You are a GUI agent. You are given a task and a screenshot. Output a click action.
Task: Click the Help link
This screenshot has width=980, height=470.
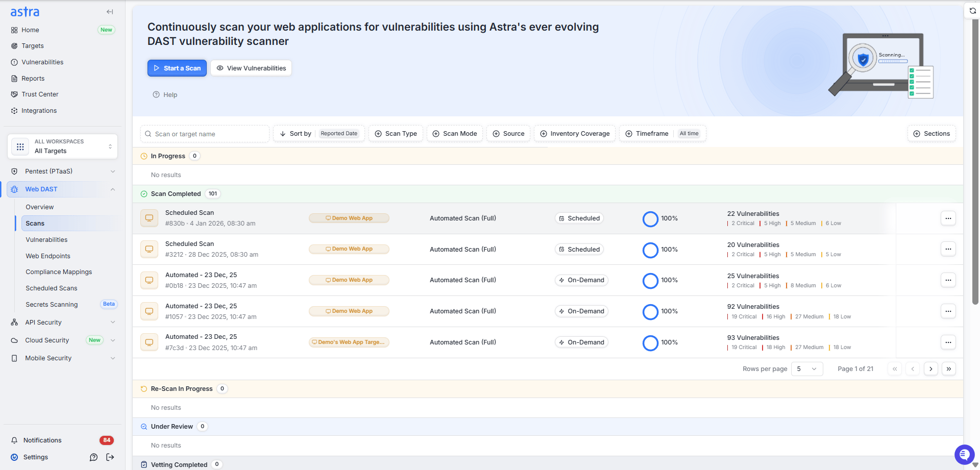(x=165, y=95)
